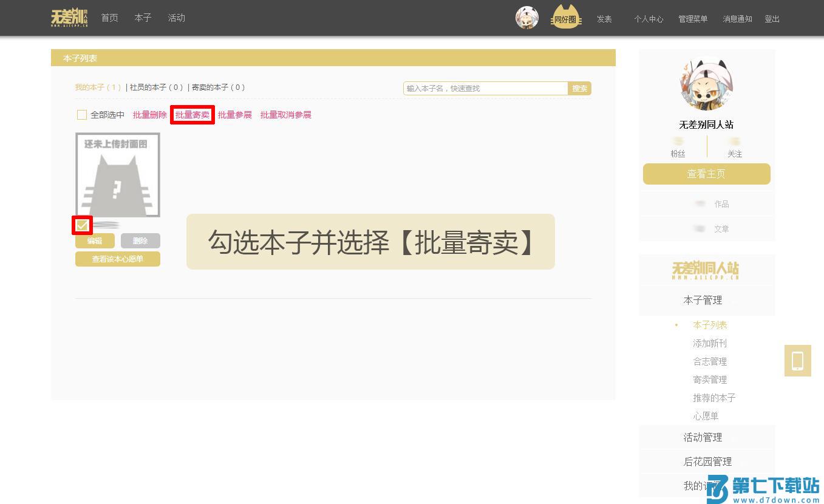Click the 无差别同人站 logo in sidebar menu
824x504 pixels.
click(x=706, y=270)
